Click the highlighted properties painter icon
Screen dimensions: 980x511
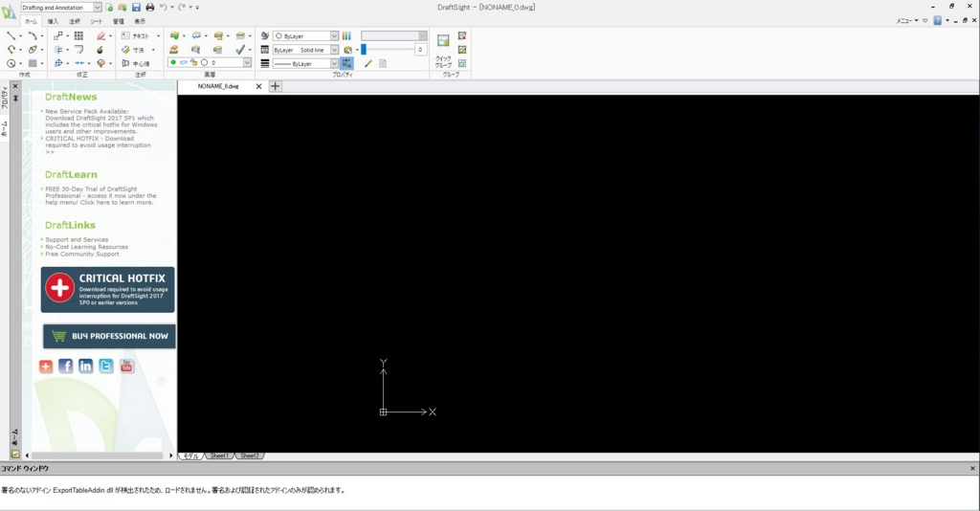click(346, 63)
